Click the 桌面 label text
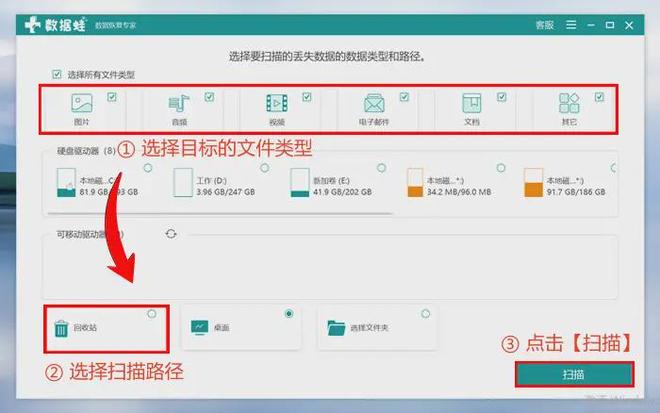The width and height of the screenshot is (660, 413). tap(221, 328)
